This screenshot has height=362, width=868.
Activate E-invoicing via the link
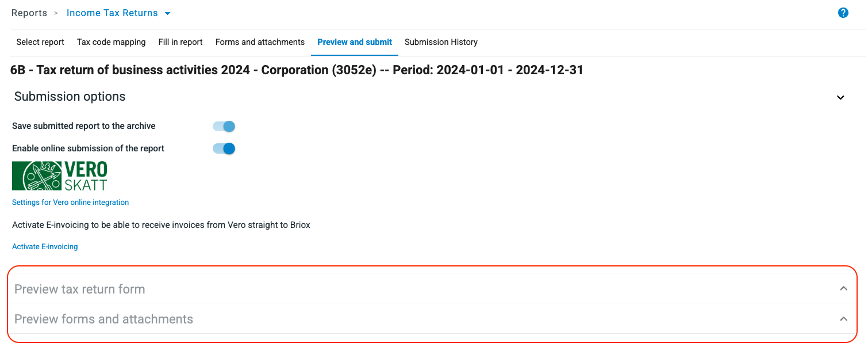[44, 246]
